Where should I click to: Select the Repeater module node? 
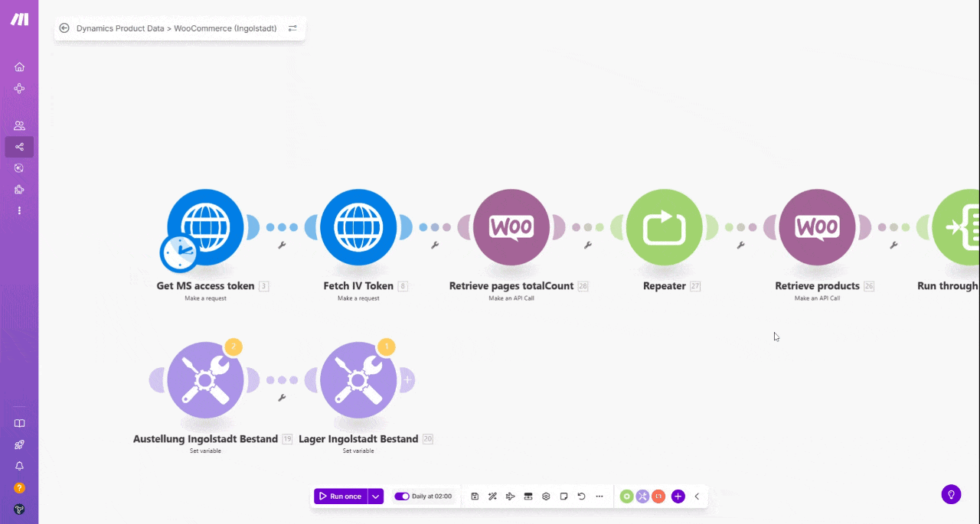(x=664, y=227)
